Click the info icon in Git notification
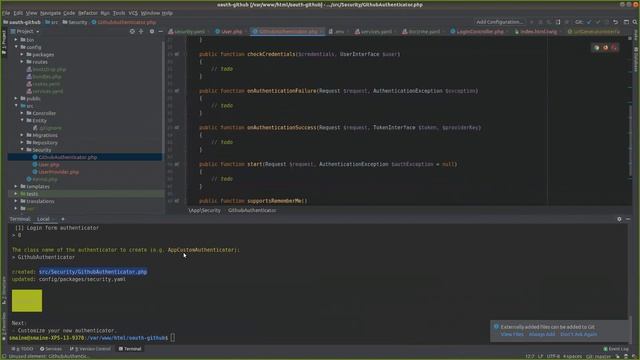 (x=496, y=327)
